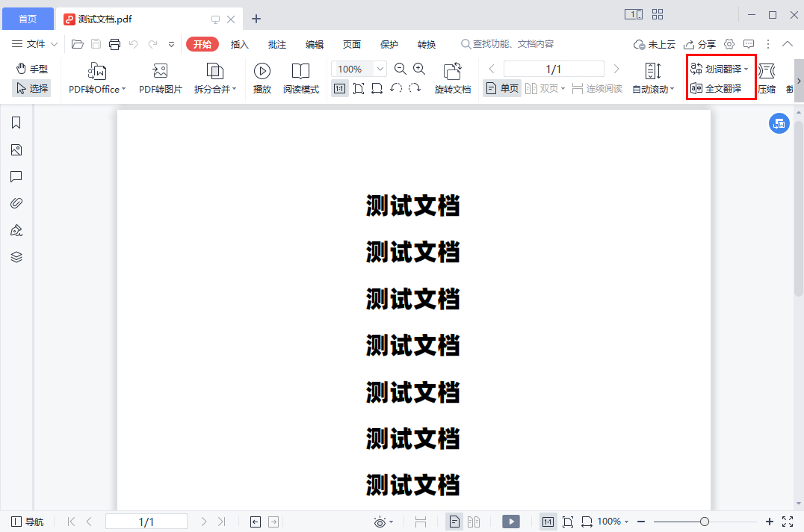Click the PDF转Office conversion icon
This screenshot has width=804, height=532.
click(97, 72)
